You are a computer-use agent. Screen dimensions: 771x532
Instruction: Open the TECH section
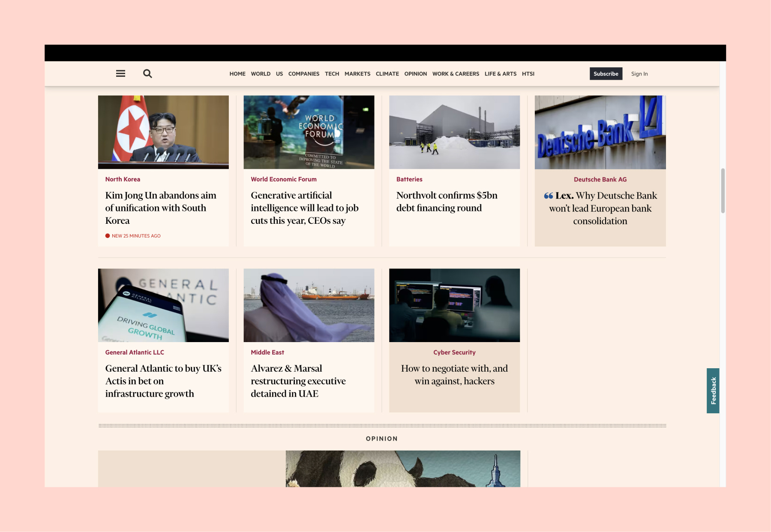(332, 74)
